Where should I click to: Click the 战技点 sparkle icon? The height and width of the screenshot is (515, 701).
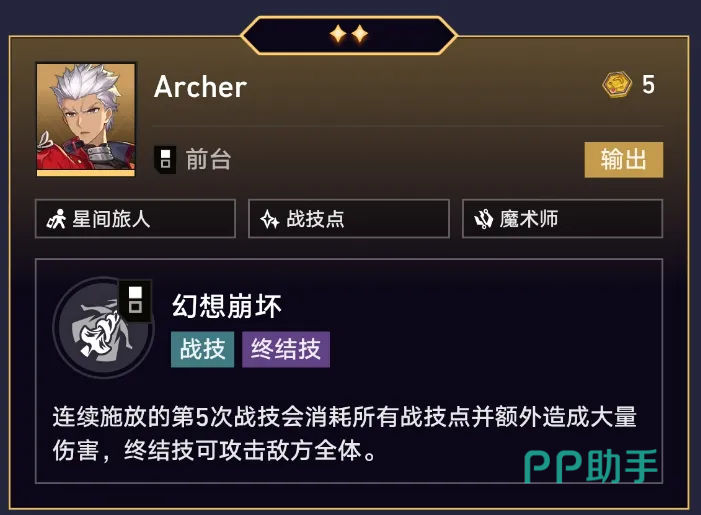coord(270,219)
